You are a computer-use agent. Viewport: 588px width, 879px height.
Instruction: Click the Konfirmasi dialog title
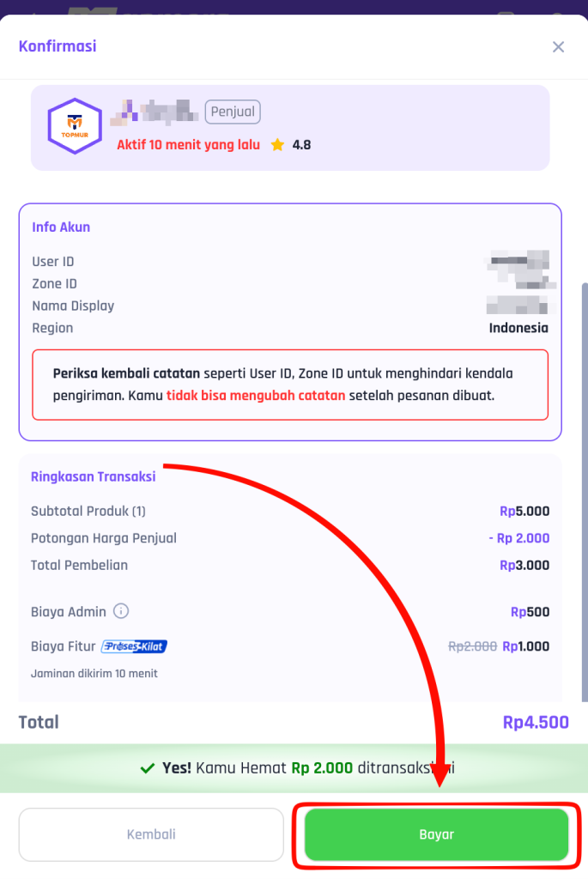pyautogui.click(x=58, y=46)
